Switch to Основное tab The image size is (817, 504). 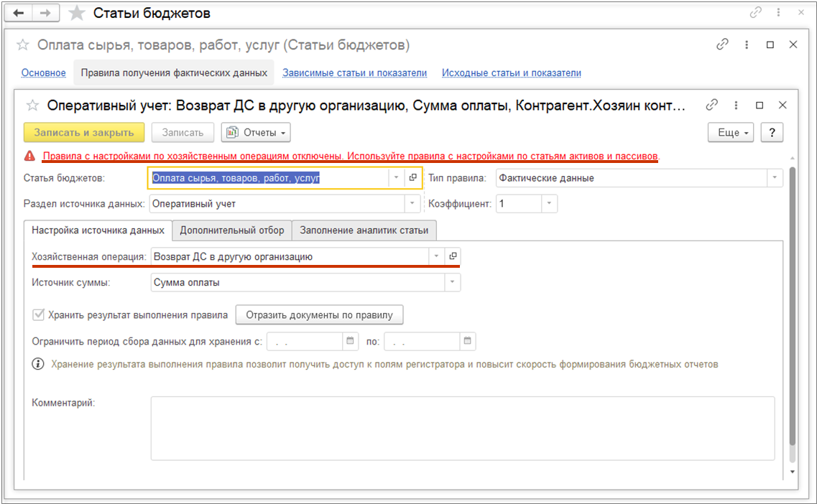(x=44, y=73)
